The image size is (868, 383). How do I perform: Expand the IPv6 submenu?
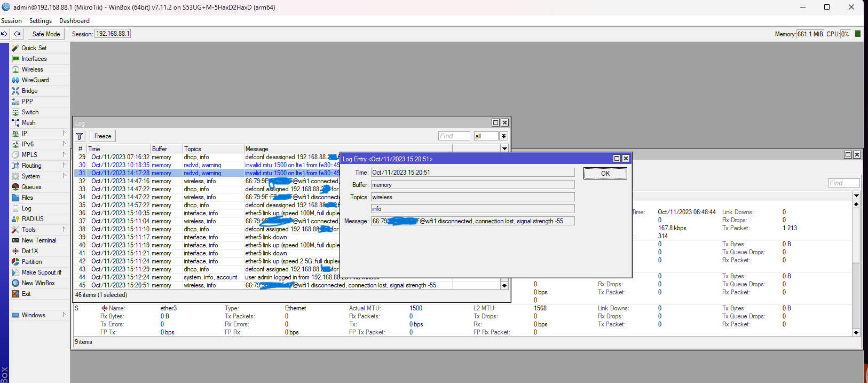click(x=64, y=144)
